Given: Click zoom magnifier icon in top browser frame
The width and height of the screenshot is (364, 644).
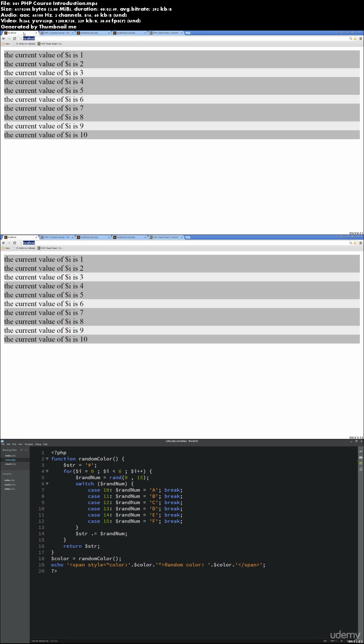Looking at the screenshot, I should coord(351,38).
